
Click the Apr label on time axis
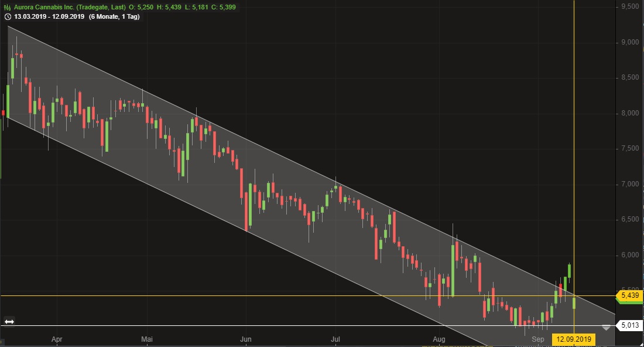pos(57,339)
